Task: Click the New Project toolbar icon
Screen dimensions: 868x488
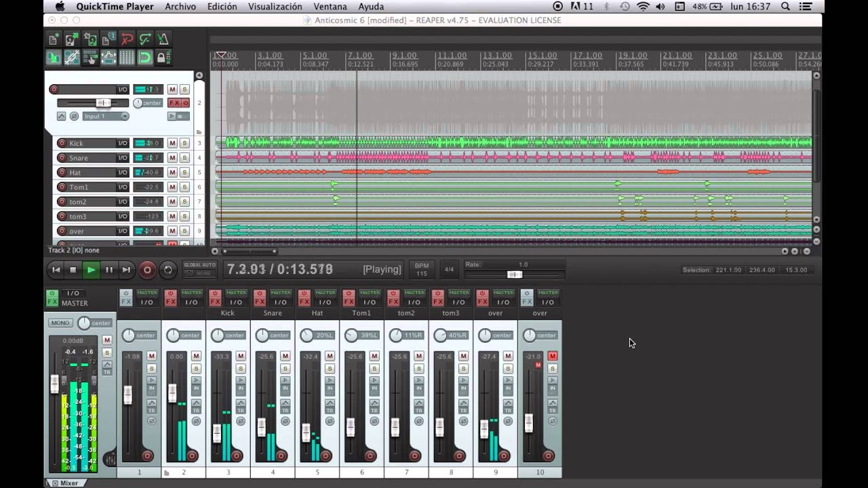Action: 54,39
